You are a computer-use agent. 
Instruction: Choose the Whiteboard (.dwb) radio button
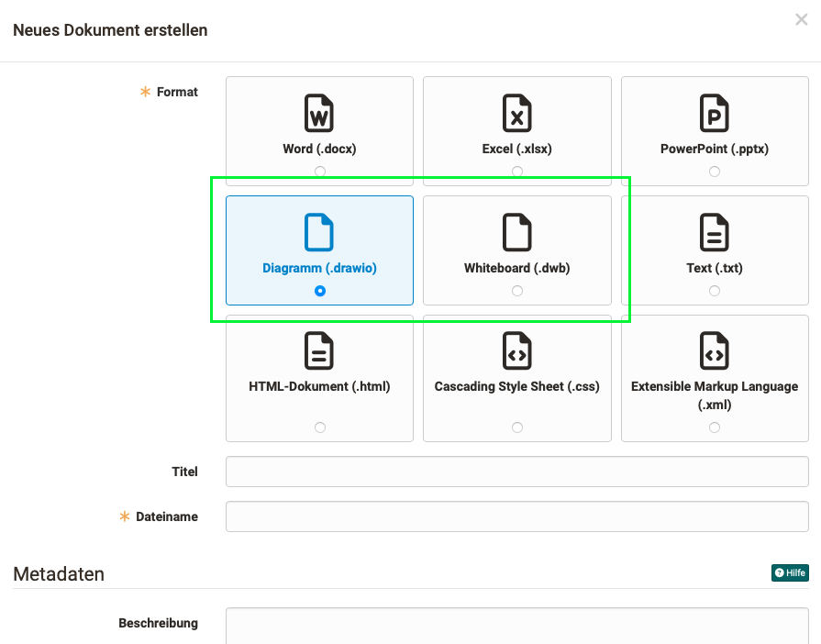(x=517, y=291)
